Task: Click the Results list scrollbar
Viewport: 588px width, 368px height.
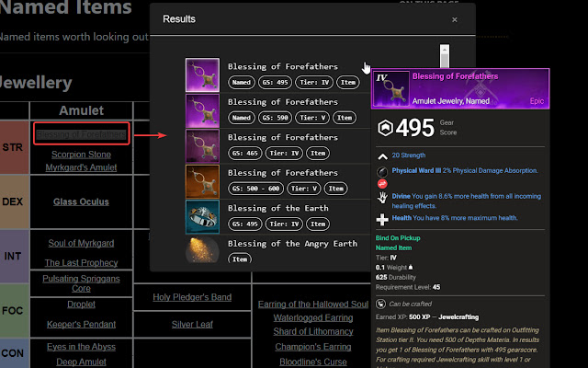Action: [x=445, y=53]
